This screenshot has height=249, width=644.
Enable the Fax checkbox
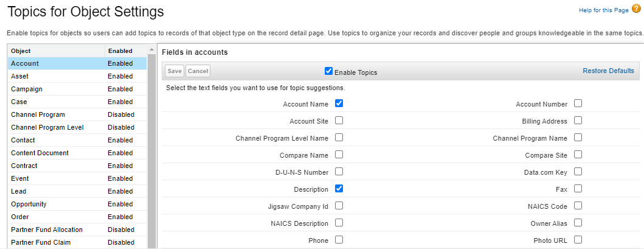coord(578,189)
